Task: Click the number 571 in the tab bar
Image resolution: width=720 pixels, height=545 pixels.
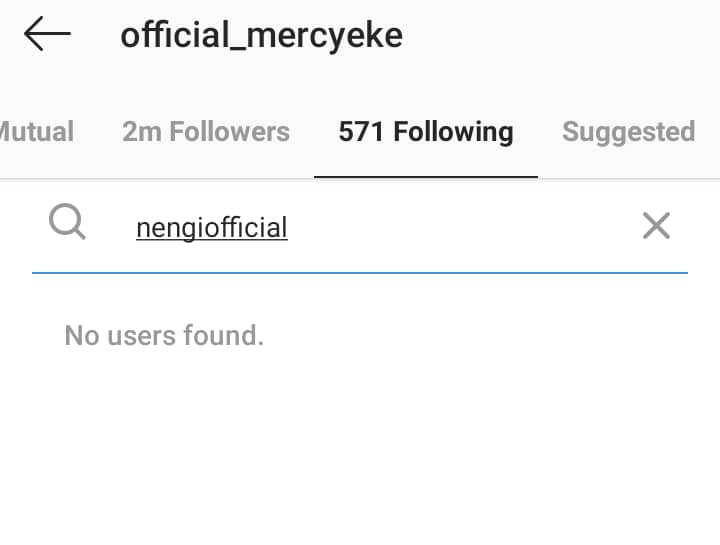Action: click(x=361, y=132)
